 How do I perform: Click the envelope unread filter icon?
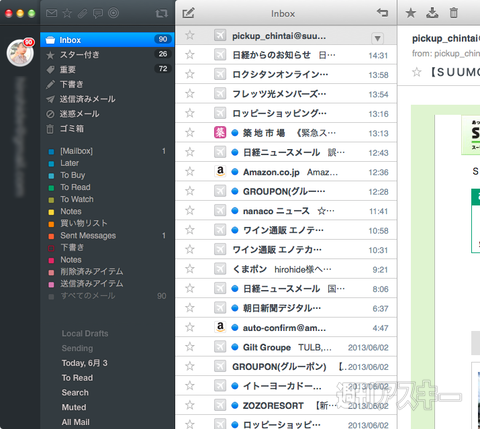tap(51, 13)
